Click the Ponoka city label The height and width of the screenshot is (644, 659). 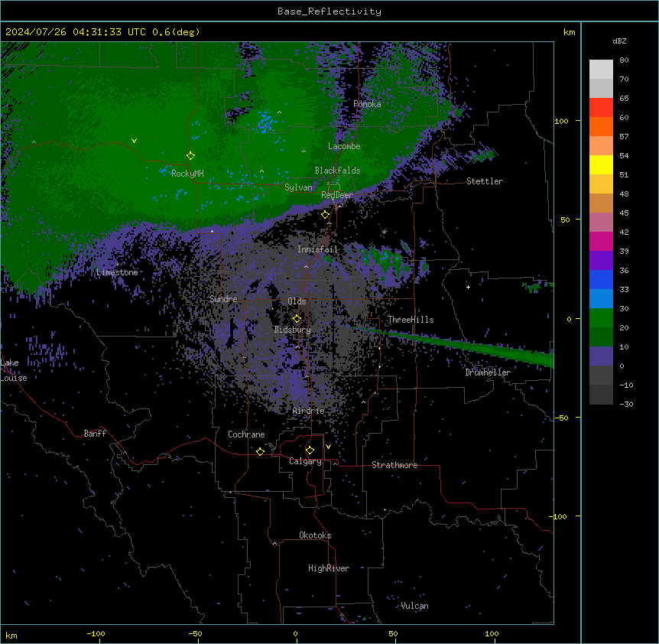click(x=367, y=104)
